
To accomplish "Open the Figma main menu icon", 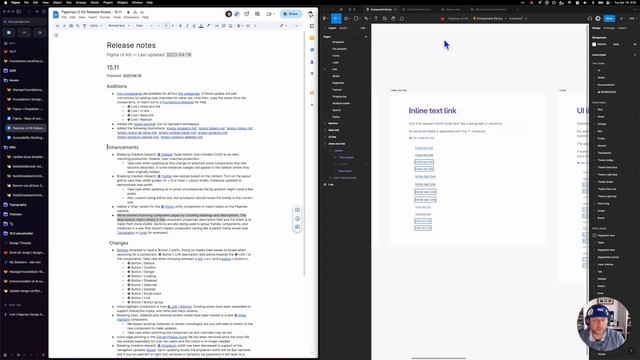I will [325, 18].
